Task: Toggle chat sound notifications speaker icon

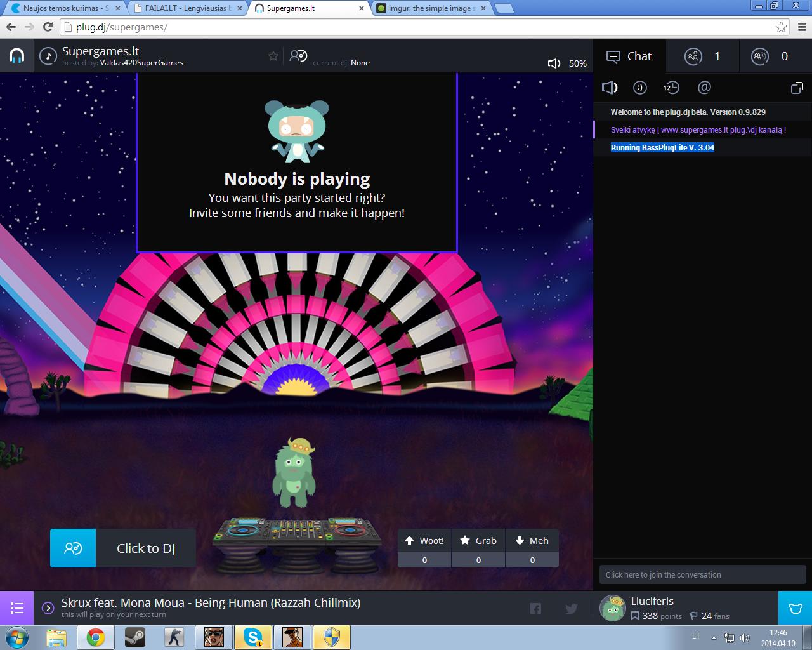Action: [610, 88]
